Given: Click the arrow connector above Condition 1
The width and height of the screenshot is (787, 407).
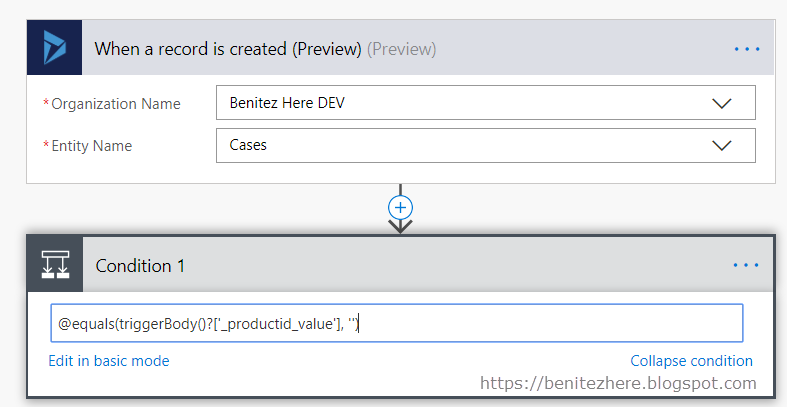Looking at the screenshot, I should pos(400,226).
